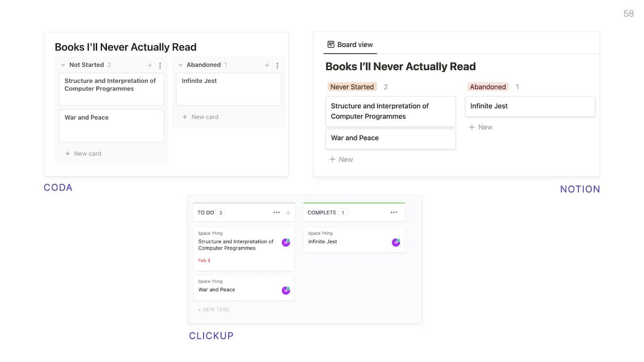Viewport: 644px width, 362px height.
Task: Click plus icon in Not Started column header
Action: (150, 65)
